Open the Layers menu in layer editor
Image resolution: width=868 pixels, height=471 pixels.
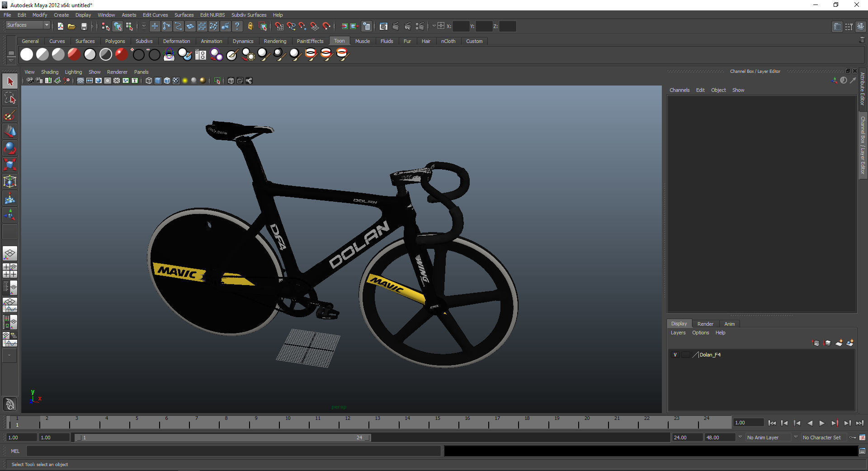coord(678,333)
